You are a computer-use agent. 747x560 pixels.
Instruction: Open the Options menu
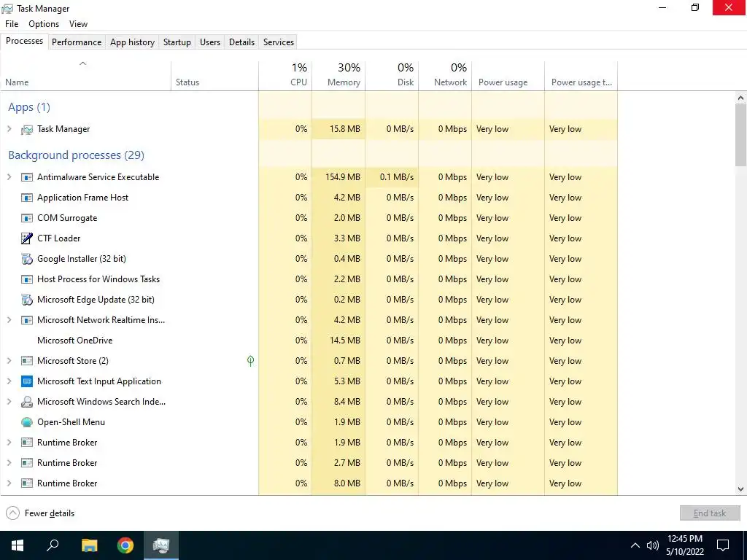pyautogui.click(x=44, y=24)
